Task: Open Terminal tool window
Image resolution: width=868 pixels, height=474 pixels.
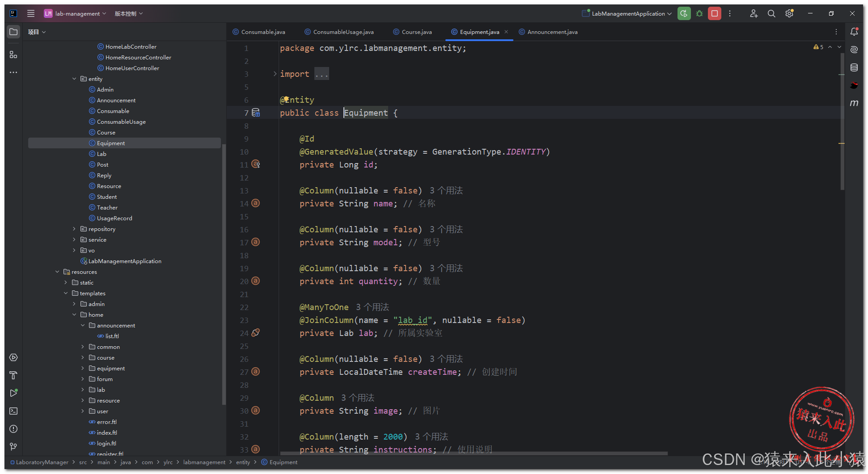Action: tap(13, 411)
